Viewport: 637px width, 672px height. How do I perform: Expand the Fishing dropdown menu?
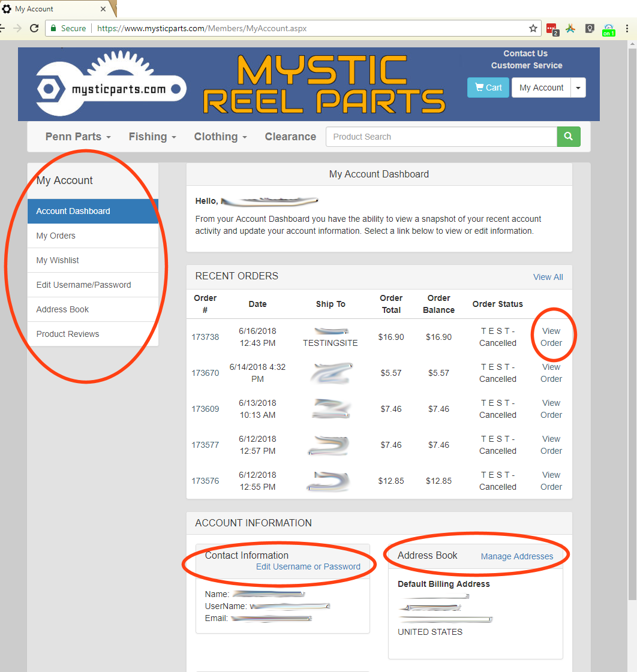point(152,137)
